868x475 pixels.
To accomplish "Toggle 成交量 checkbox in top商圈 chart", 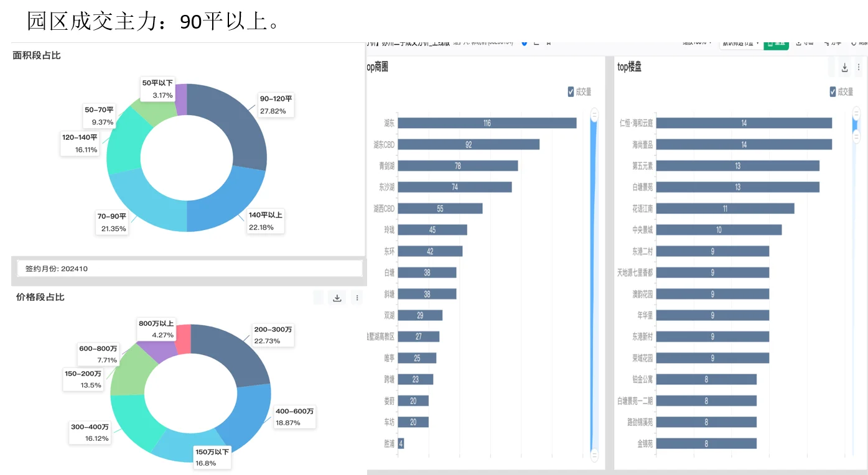I will tap(571, 92).
